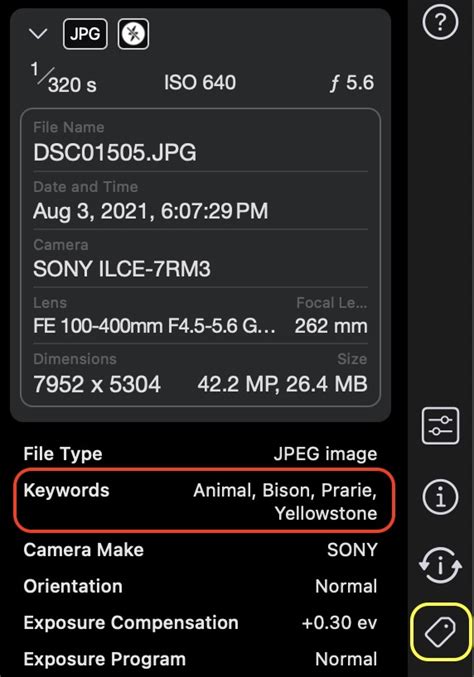This screenshot has height=677, width=474.
Task: Open the Help question mark icon
Action: pos(440,22)
